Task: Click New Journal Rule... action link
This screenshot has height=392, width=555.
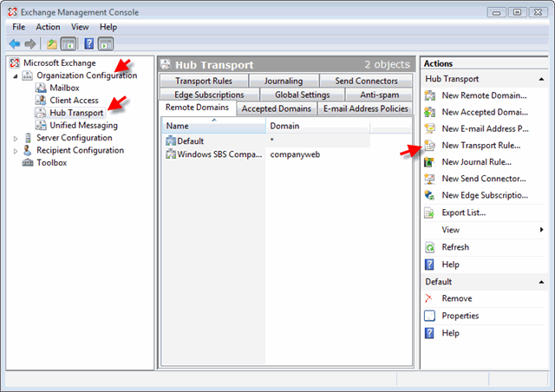Action: [x=476, y=162]
